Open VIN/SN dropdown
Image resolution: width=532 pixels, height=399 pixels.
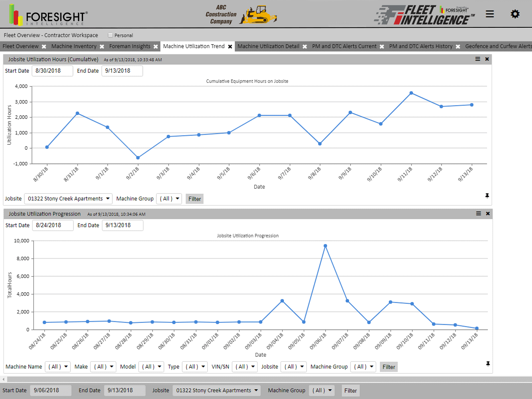[245, 367]
